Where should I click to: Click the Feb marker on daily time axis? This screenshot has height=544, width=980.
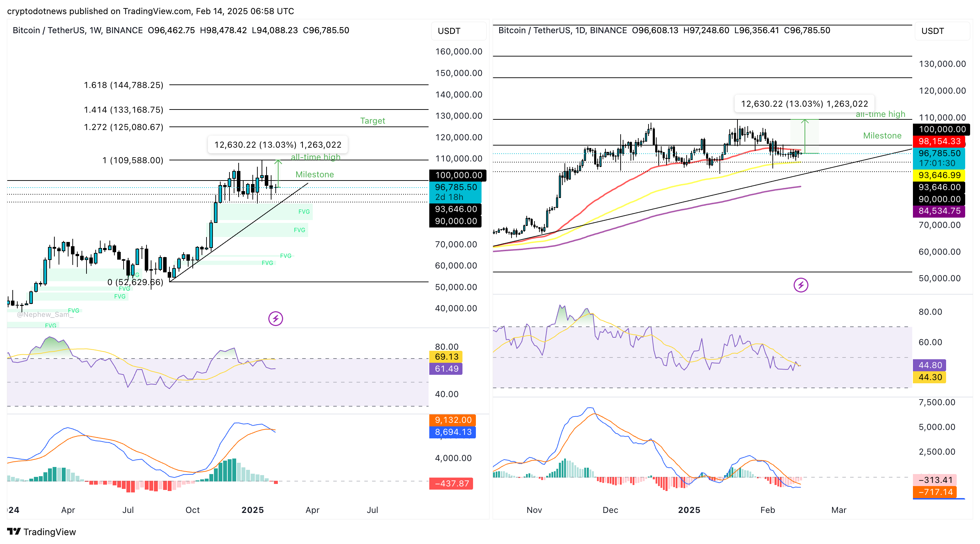click(x=767, y=510)
